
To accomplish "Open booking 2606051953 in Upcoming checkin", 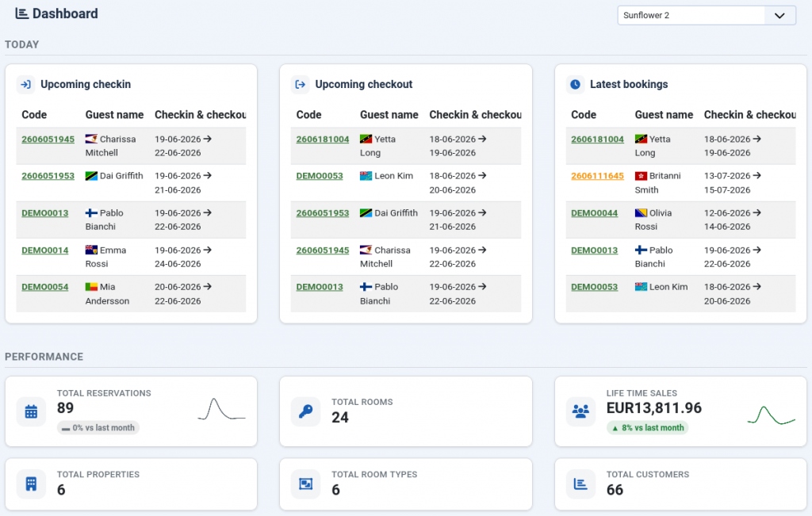I will 48,176.
